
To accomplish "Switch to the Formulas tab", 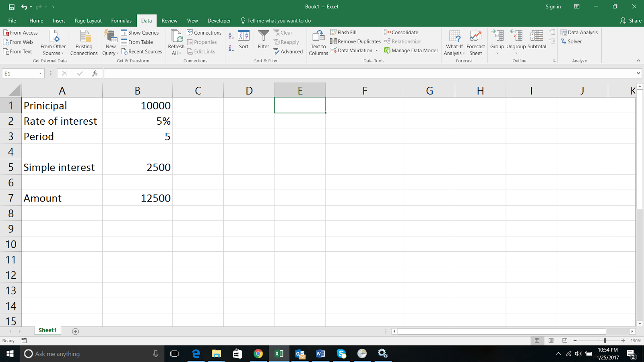I will 121,21.
